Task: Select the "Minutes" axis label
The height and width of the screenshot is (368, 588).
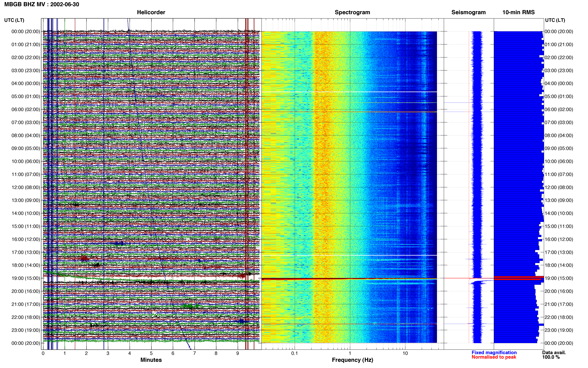Action: point(151,360)
